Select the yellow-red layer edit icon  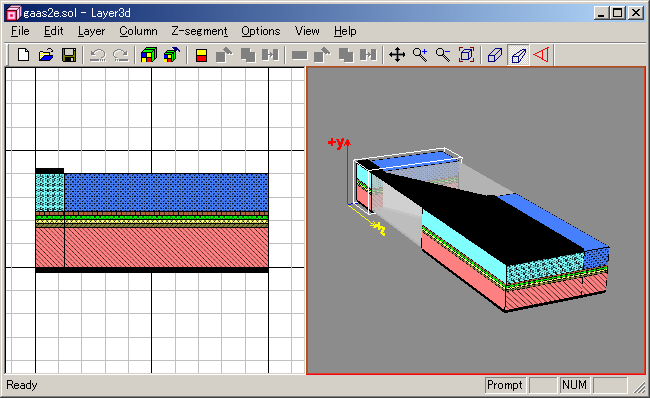click(x=201, y=55)
